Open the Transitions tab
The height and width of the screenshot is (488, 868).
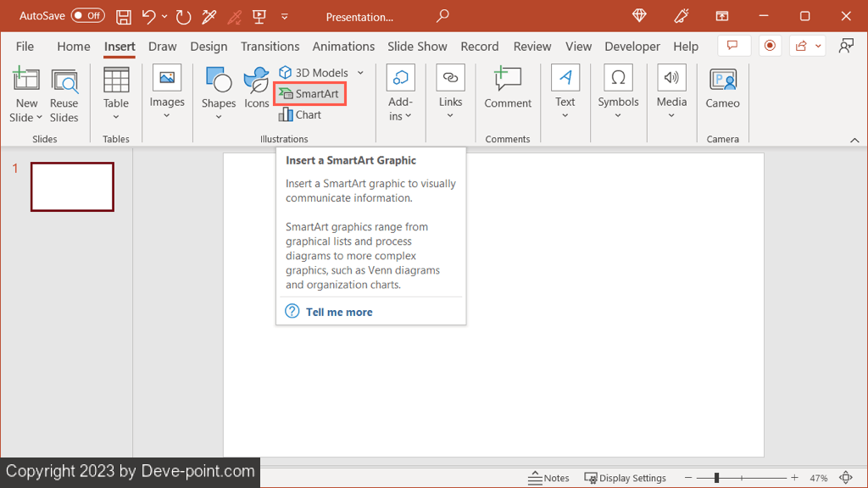270,47
